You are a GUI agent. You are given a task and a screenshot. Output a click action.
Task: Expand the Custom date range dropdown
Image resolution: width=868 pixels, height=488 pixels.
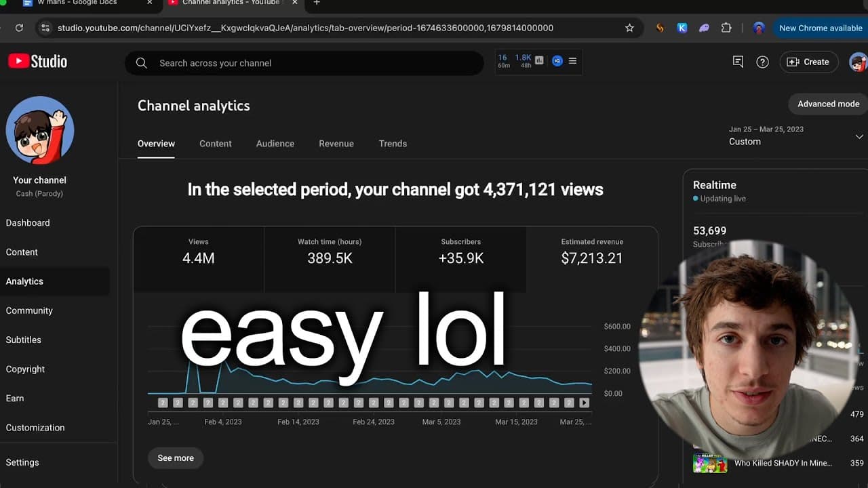coord(795,136)
